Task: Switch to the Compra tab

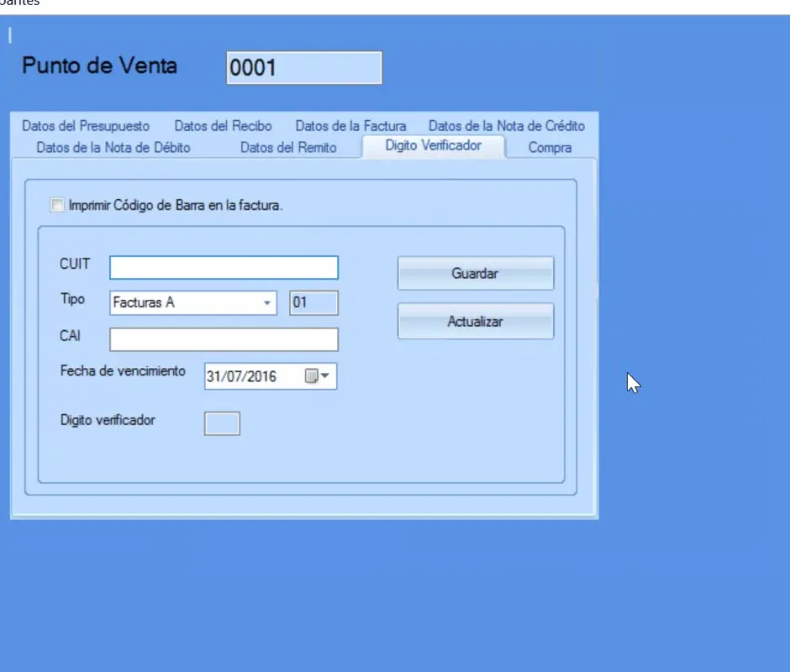Action: (550, 148)
